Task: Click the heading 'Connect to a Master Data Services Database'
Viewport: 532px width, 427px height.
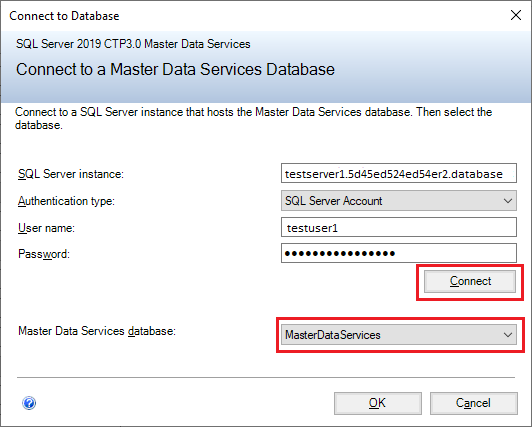Action: pos(175,70)
